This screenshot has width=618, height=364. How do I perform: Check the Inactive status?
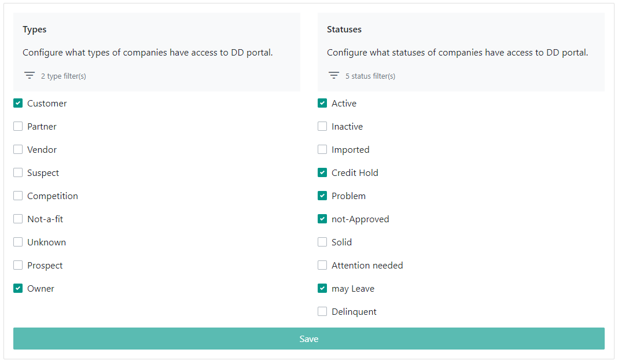pyautogui.click(x=322, y=126)
